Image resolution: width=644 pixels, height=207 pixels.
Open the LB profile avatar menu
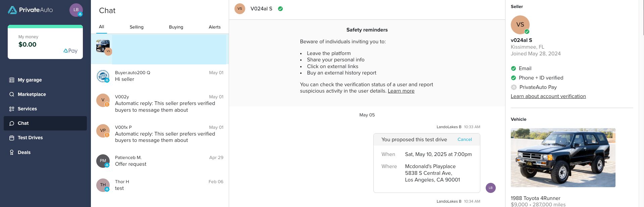tap(76, 10)
